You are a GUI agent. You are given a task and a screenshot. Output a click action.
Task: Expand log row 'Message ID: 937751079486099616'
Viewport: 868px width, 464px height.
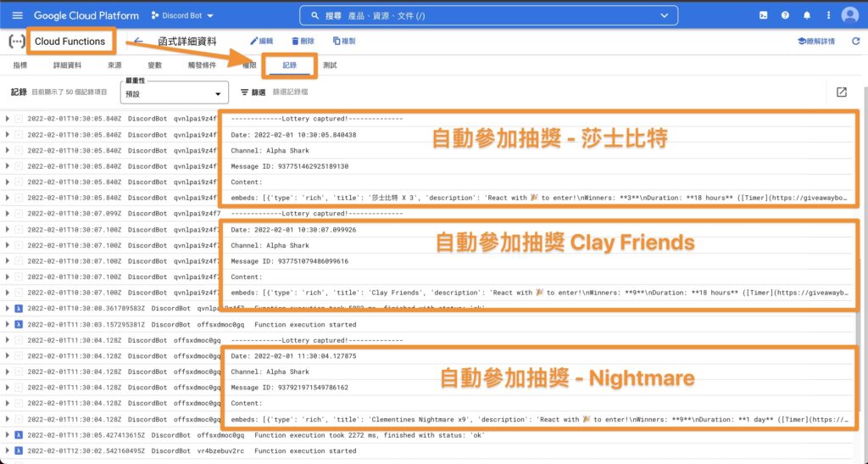click(x=7, y=260)
